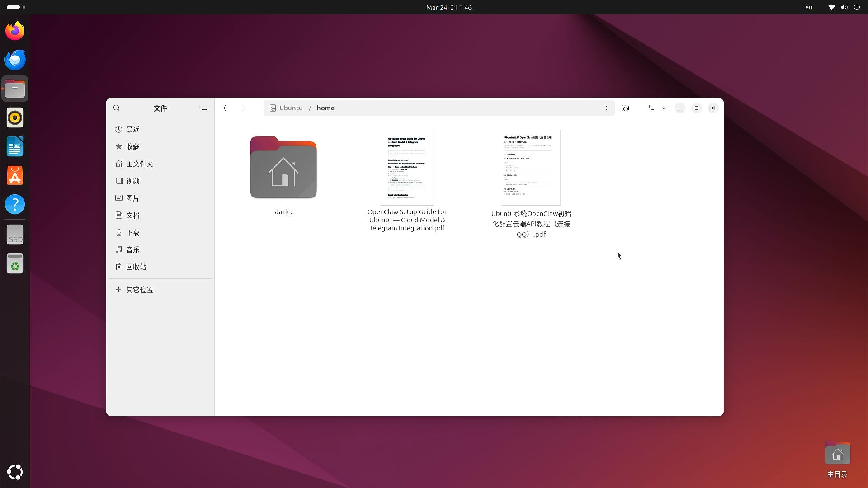Select Ubuntu系统OpenClaw PDF thumbnail
Screen dimensions: 868x488
[x=531, y=168]
